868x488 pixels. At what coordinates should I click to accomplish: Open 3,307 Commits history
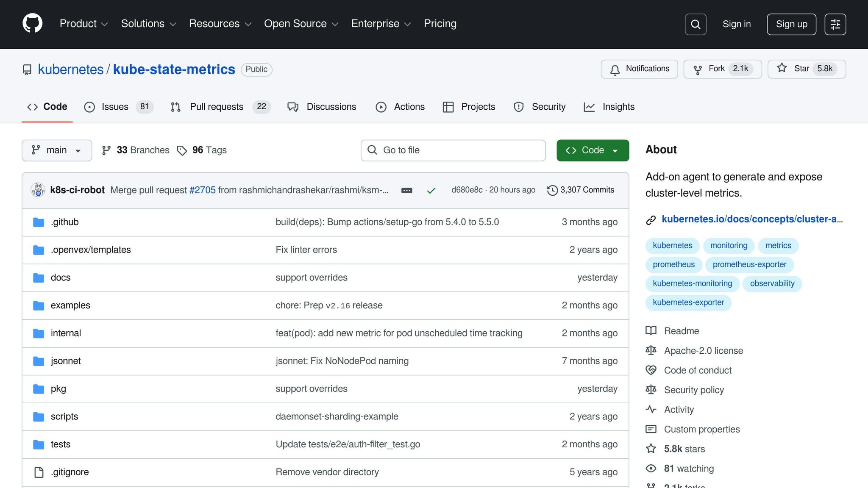click(581, 190)
